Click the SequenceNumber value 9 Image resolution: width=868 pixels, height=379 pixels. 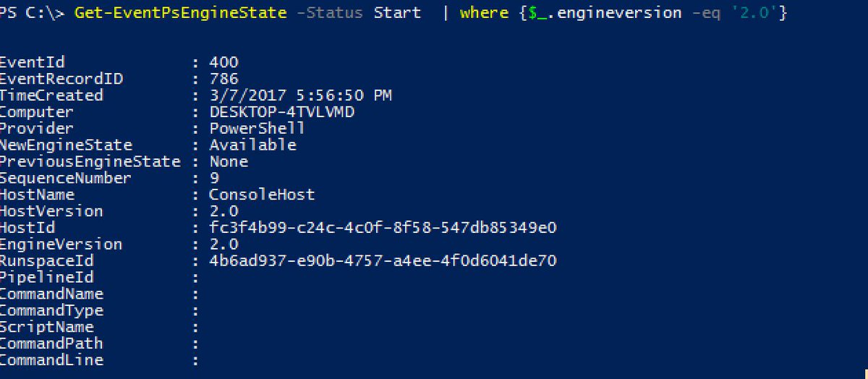click(x=214, y=179)
